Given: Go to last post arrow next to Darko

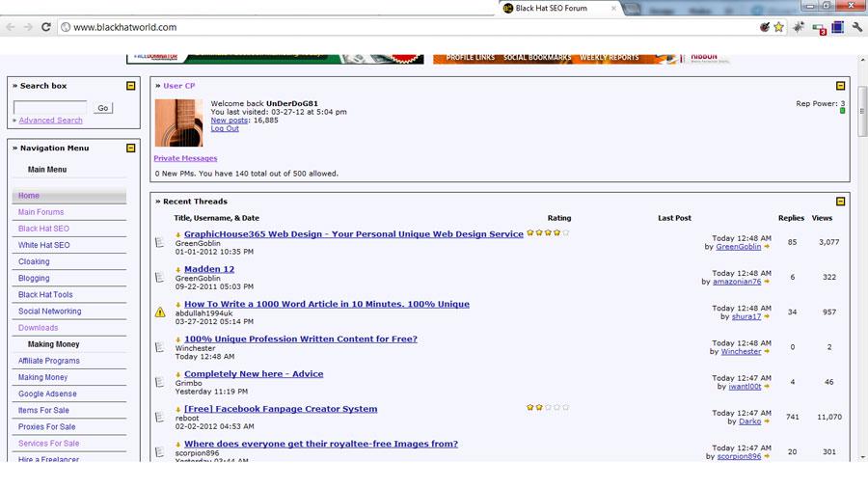Looking at the screenshot, I should 767,421.
